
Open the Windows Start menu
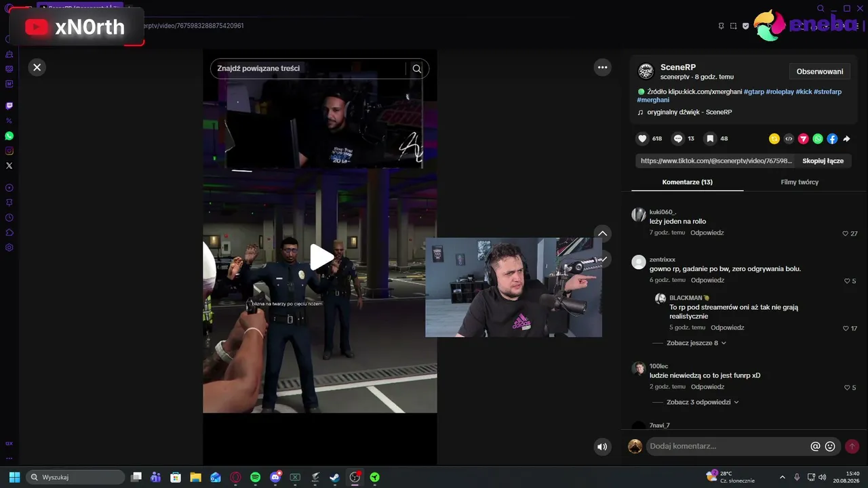point(14,477)
